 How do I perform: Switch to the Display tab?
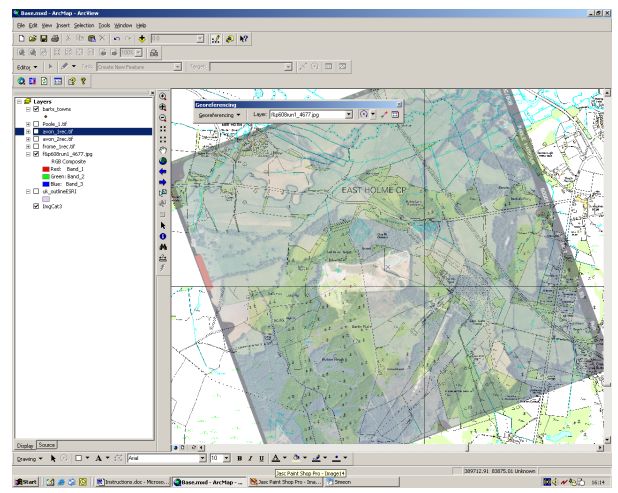(25, 446)
